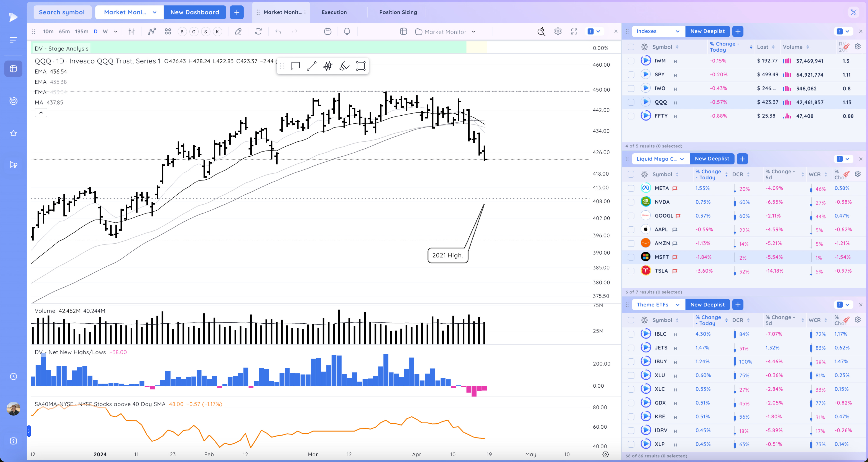Open the Market Moni... dashboard dropdown
The height and width of the screenshot is (462, 868).
point(130,12)
